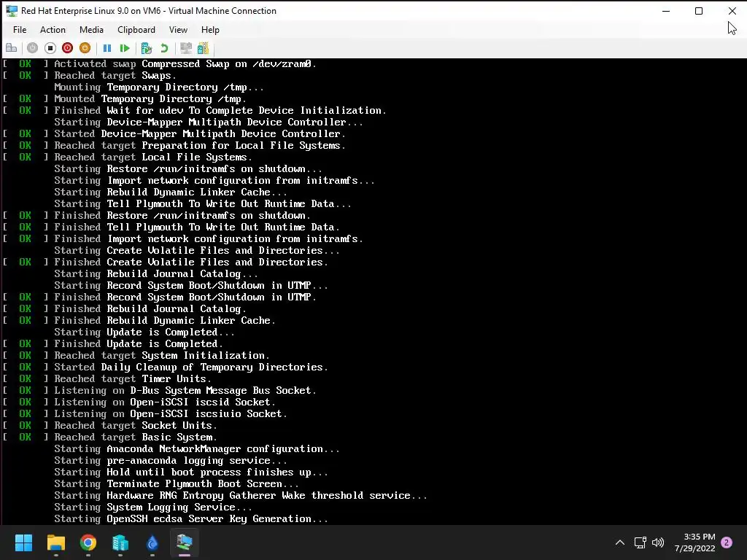747x560 pixels.
Task: Open File Explorer from the taskbar
Action: coord(55,542)
